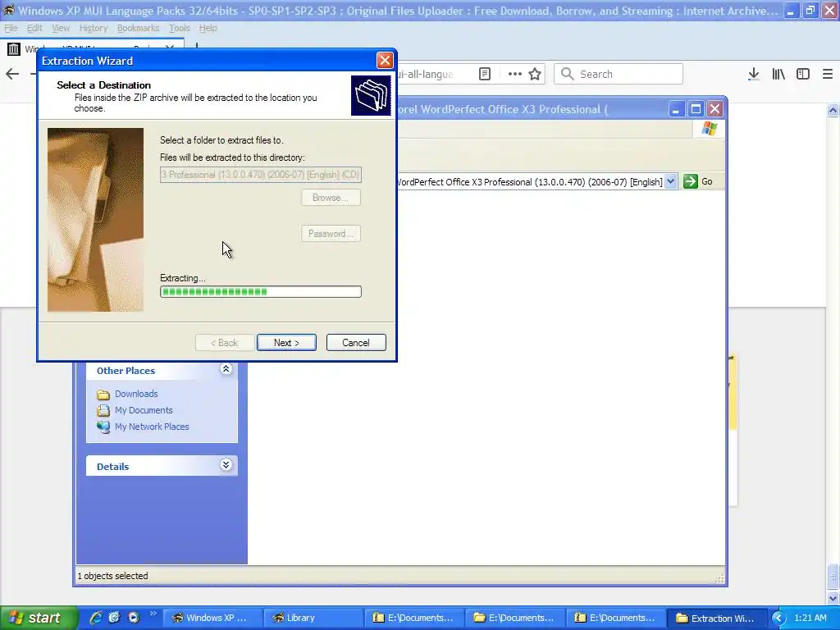The height and width of the screenshot is (630, 840).
Task: Open the Firefox File menu
Action: (x=11, y=28)
